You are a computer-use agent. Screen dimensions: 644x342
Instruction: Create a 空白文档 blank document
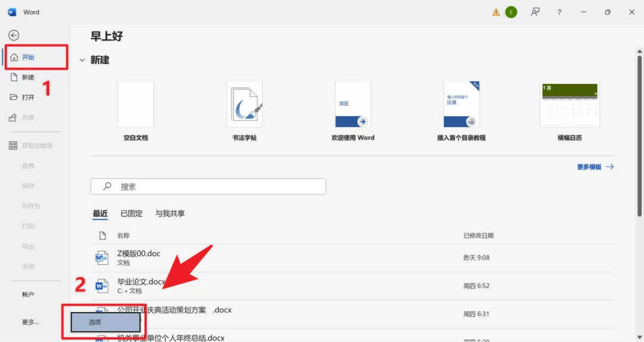pos(135,111)
